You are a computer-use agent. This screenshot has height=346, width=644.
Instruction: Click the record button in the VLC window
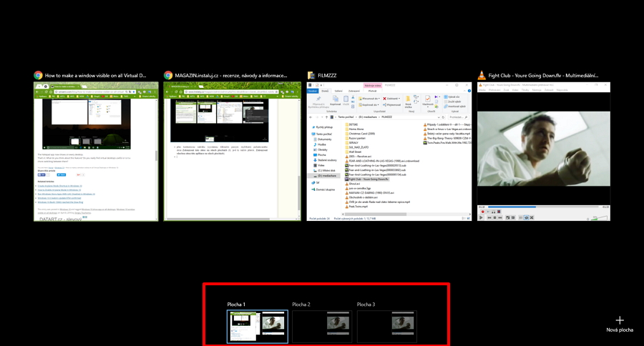tap(482, 212)
